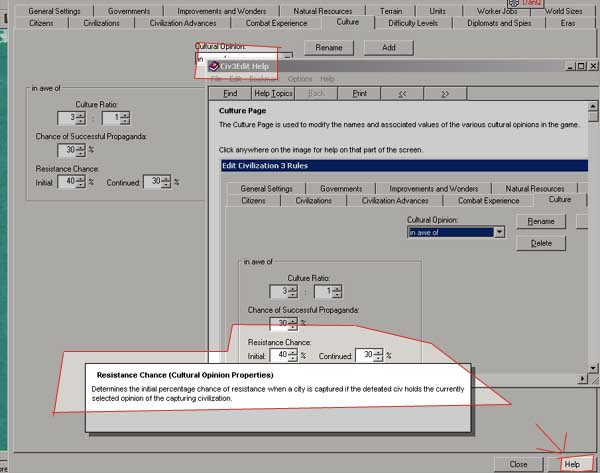Adjust the main editor's Initial Resistance Chance spinner

81,182
